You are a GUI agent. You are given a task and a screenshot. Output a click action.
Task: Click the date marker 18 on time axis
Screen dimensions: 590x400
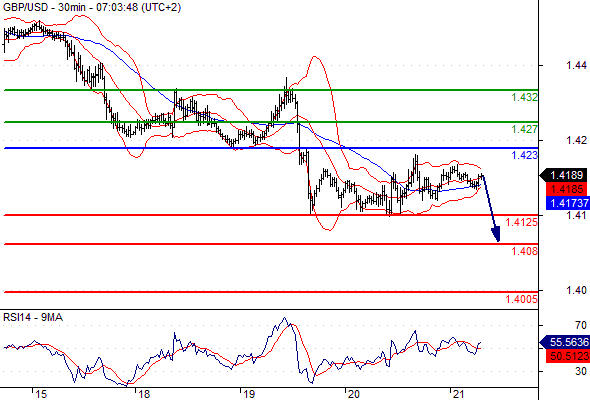144,394
